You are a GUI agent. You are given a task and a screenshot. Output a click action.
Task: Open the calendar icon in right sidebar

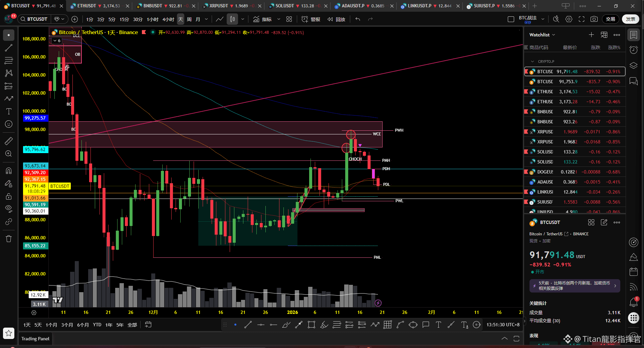[x=633, y=272]
